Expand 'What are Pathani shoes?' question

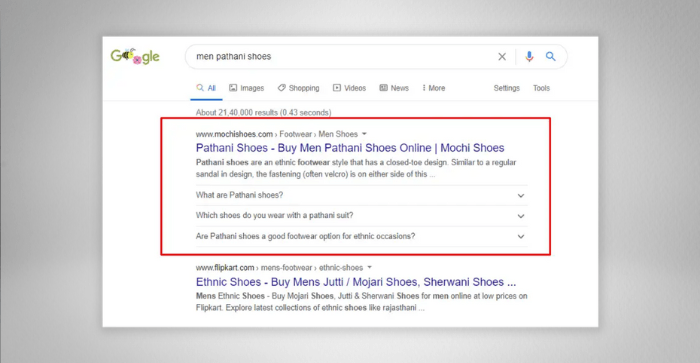[362, 195]
